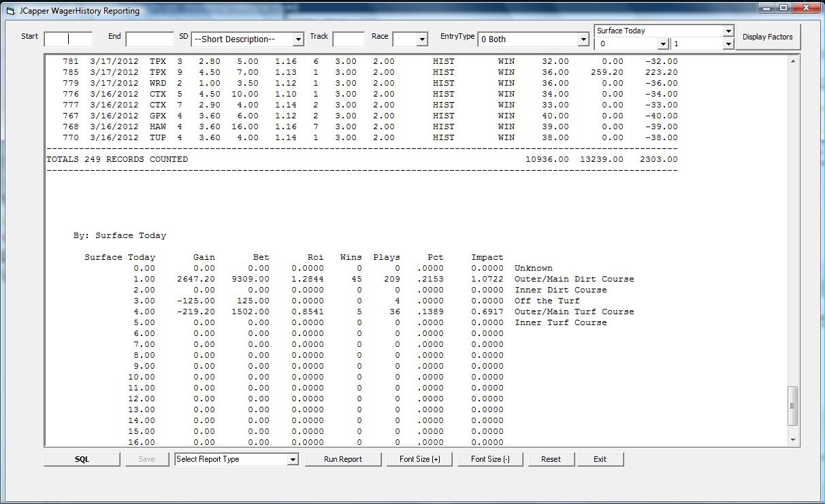Click the Bet value 9309.00
The height and width of the screenshot is (504, 825).
pos(250,279)
